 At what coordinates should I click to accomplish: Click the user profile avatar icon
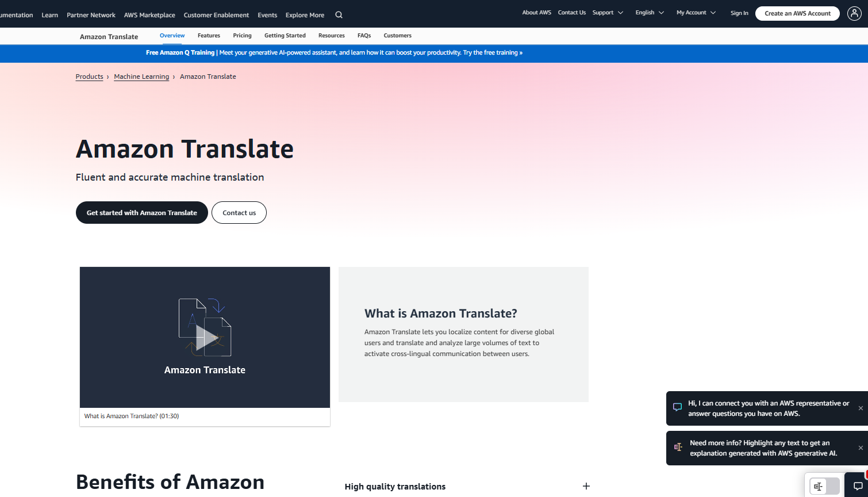(x=855, y=13)
